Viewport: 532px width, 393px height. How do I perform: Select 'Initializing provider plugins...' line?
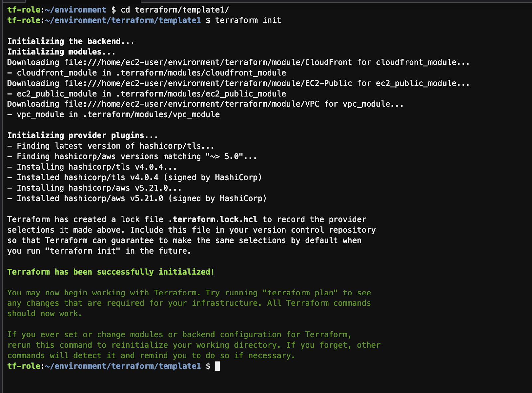coord(82,135)
